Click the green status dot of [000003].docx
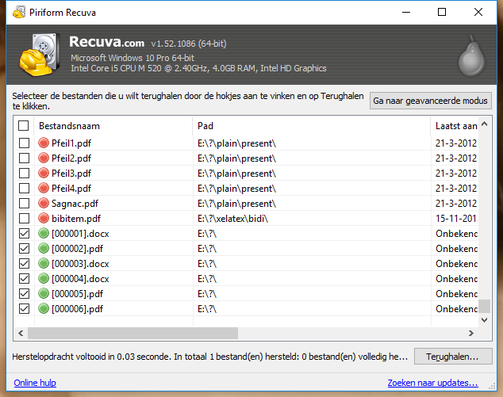The width and height of the screenshot is (503, 397). coord(43,263)
